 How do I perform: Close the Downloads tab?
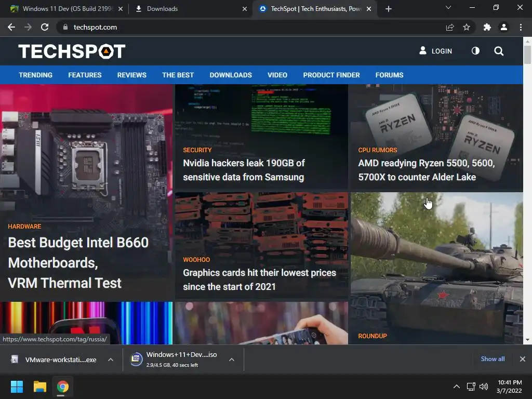pyautogui.click(x=245, y=9)
